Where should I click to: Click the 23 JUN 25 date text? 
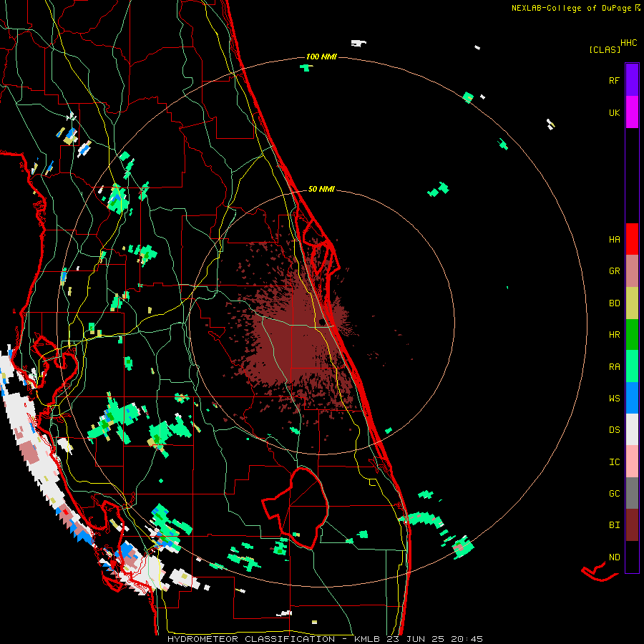coord(418,639)
